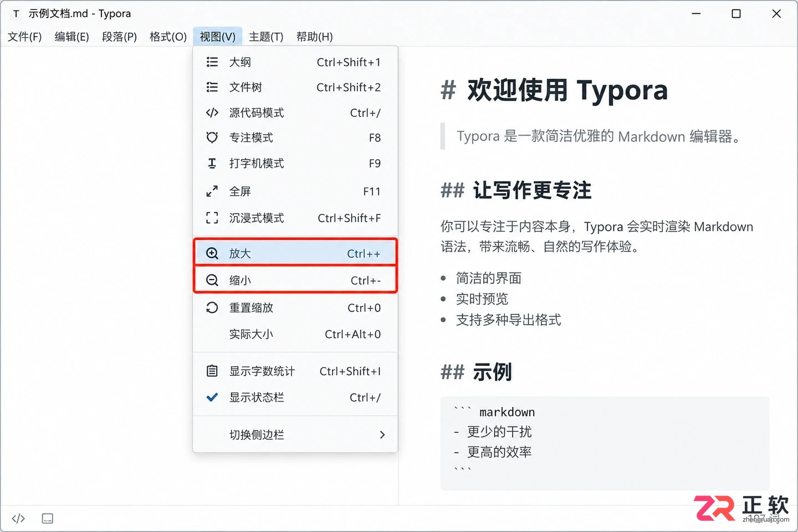Click the sidebar panel icon in the status bar

(x=48, y=519)
